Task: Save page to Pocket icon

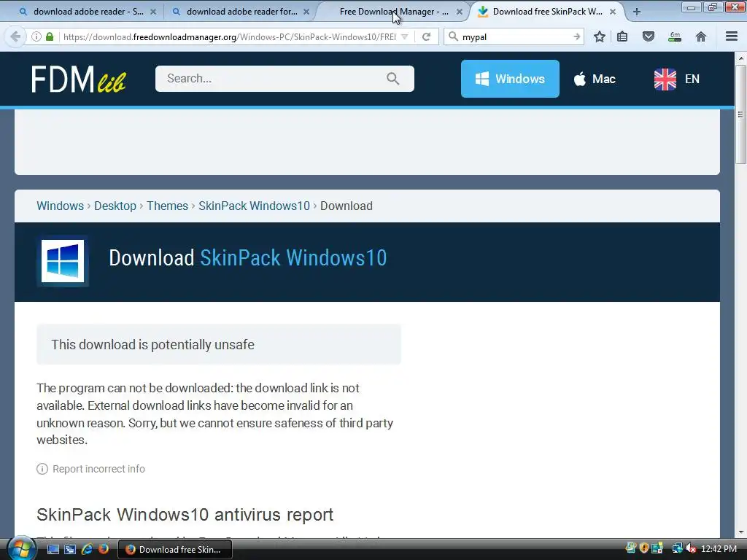Action: 649,36
